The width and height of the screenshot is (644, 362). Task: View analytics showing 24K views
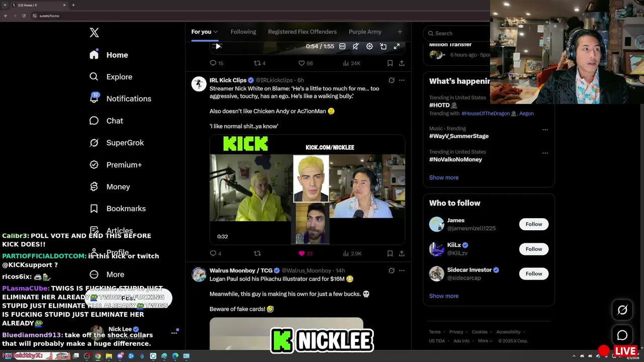click(x=351, y=63)
